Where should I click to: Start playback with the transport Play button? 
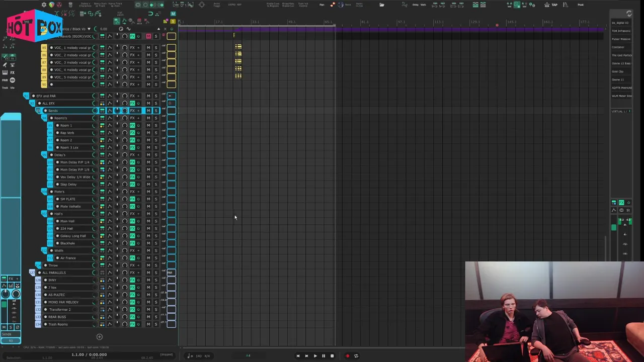pos(315,356)
